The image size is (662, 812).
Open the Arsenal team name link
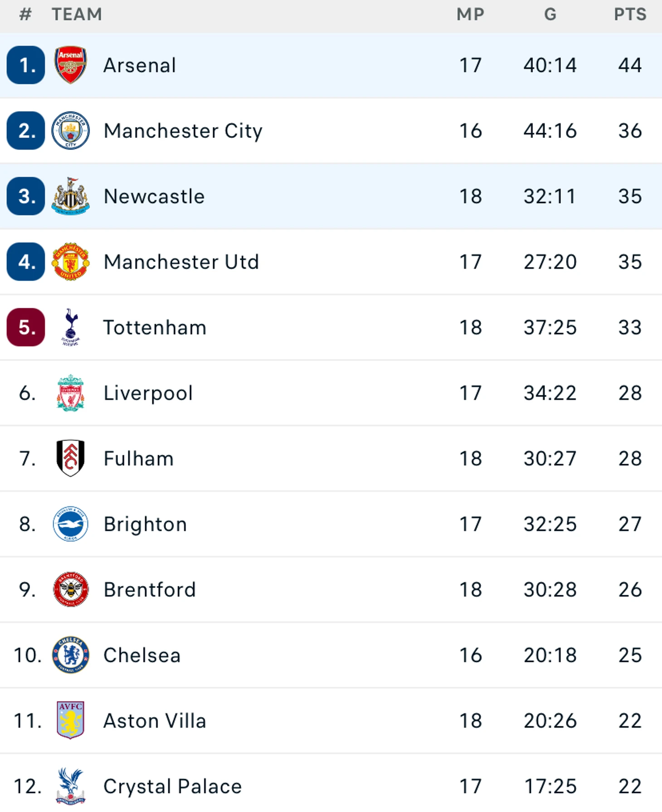[x=140, y=65]
